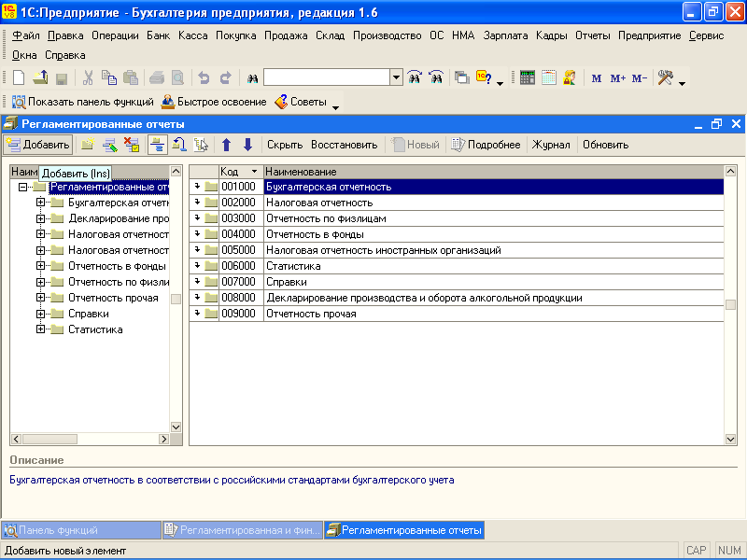
Task: Open the Операции menu
Action: [x=115, y=35]
